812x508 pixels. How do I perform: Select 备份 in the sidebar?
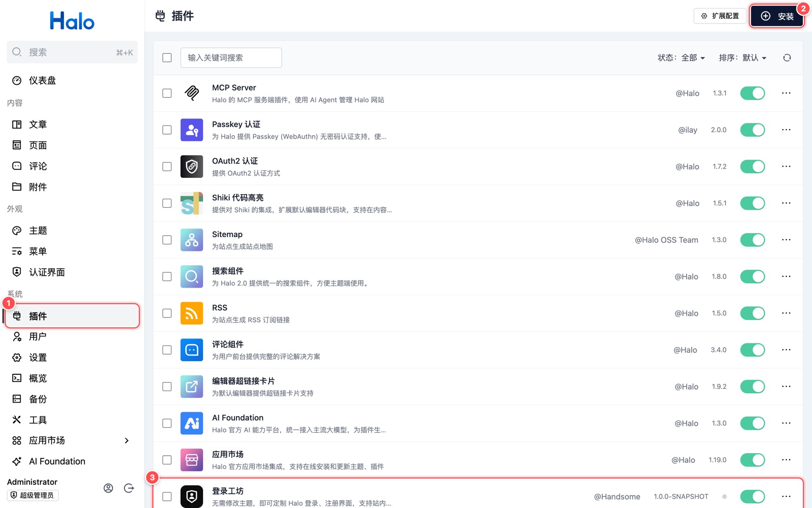point(72,399)
